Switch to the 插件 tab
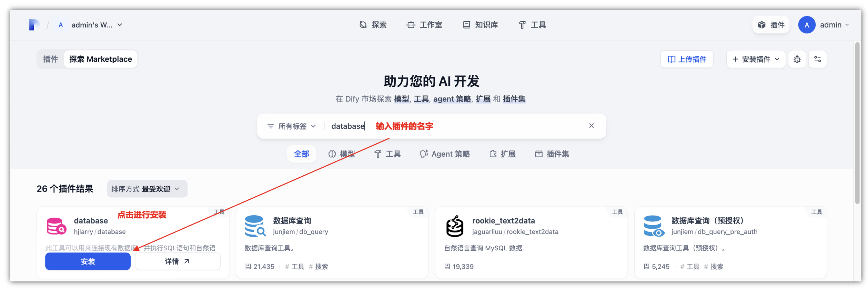This screenshot has width=868, height=292. (x=50, y=59)
